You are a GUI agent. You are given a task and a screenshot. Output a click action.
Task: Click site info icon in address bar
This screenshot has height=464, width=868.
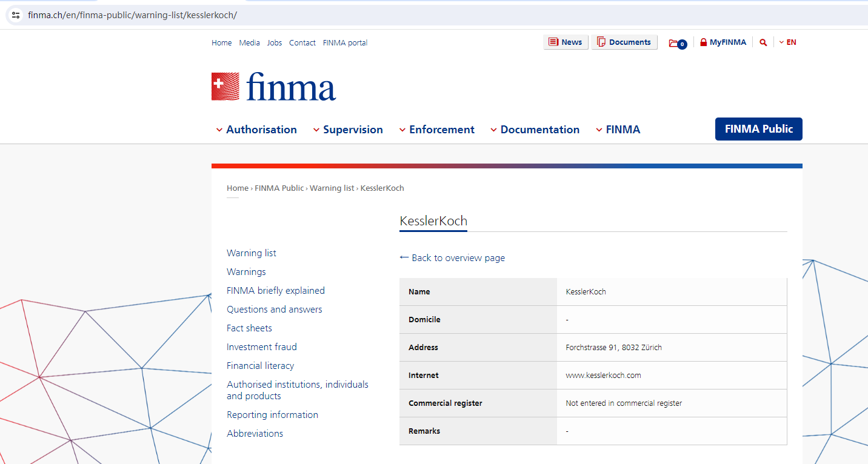click(x=16, y=15)
